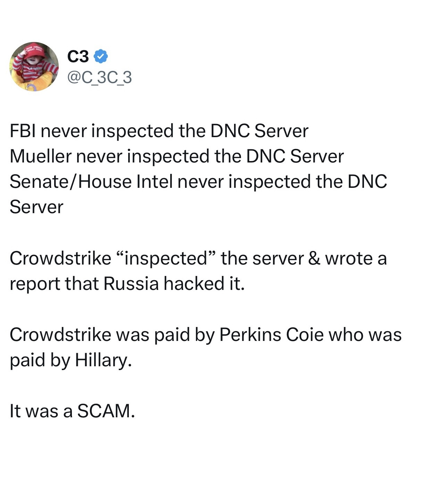Viewport: 448px width, 485px height.
Task: Click the word "Russia" in the tweet
Action: [x=131, y=284]
